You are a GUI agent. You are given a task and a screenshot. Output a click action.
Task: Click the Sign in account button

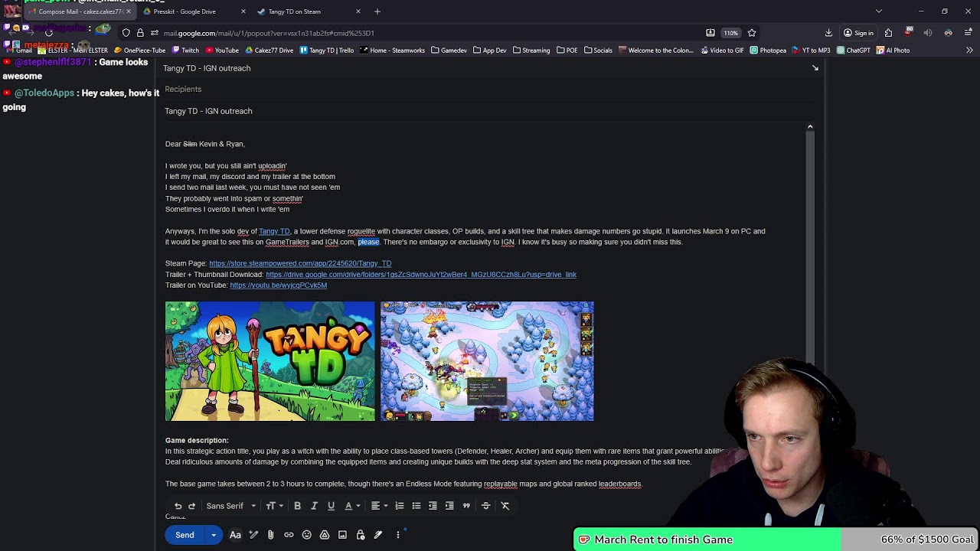coord(858,33)
